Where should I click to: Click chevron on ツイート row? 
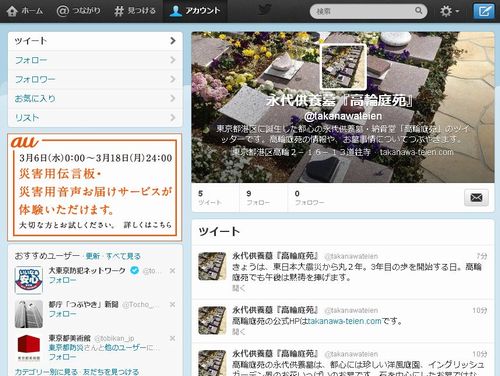pyautogui.click(x=173, y=41)
